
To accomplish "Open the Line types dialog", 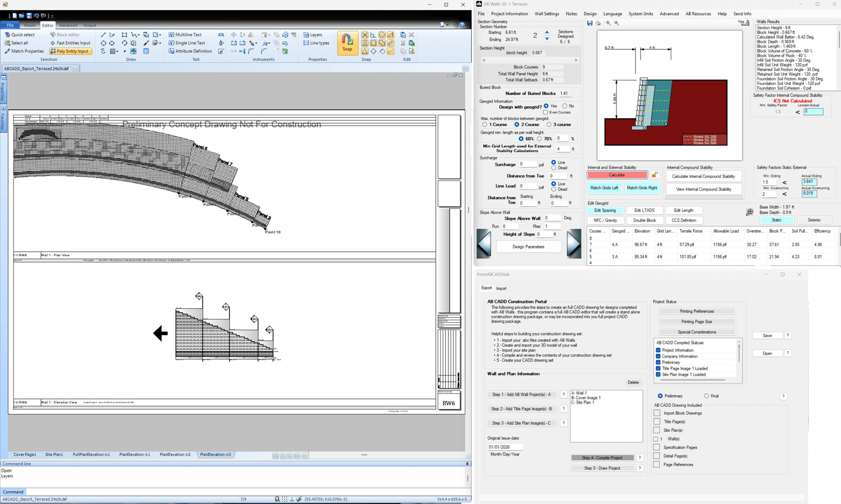I will click(x=316, y=43).
